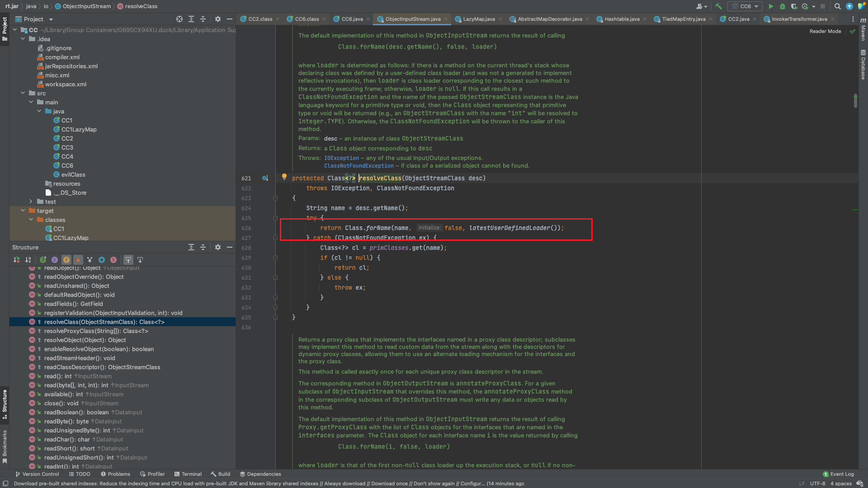Screen dimensions: 868x488
Task: Open Search Everywhere magnifier
Action: click(837, 6)
